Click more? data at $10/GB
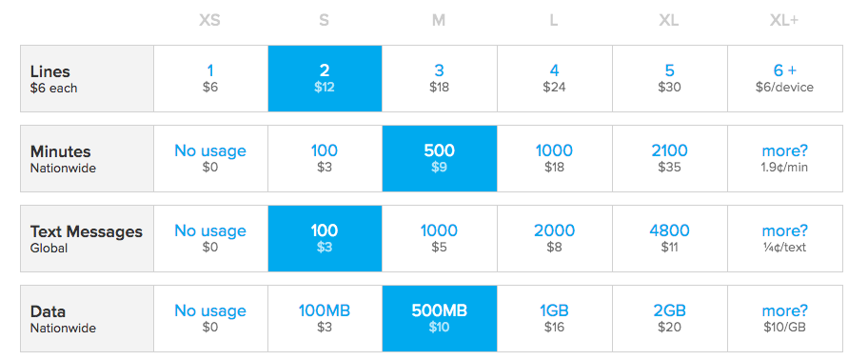 pos(785,318)
